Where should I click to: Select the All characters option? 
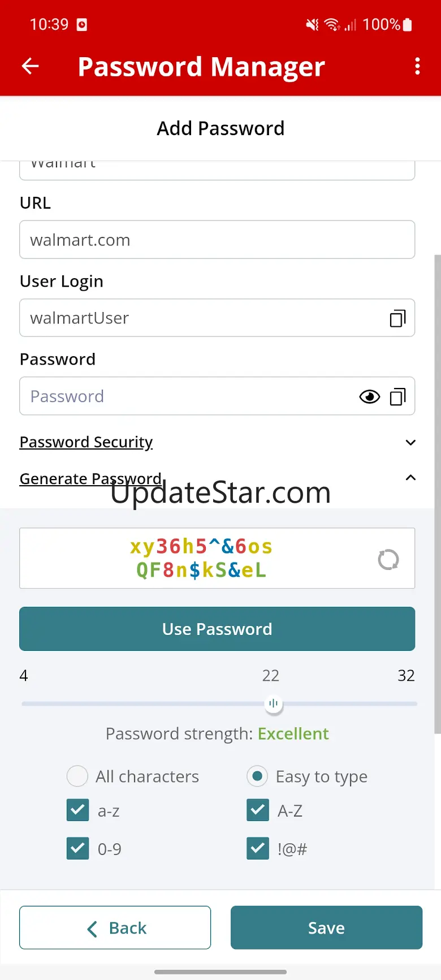click(77, 776)
